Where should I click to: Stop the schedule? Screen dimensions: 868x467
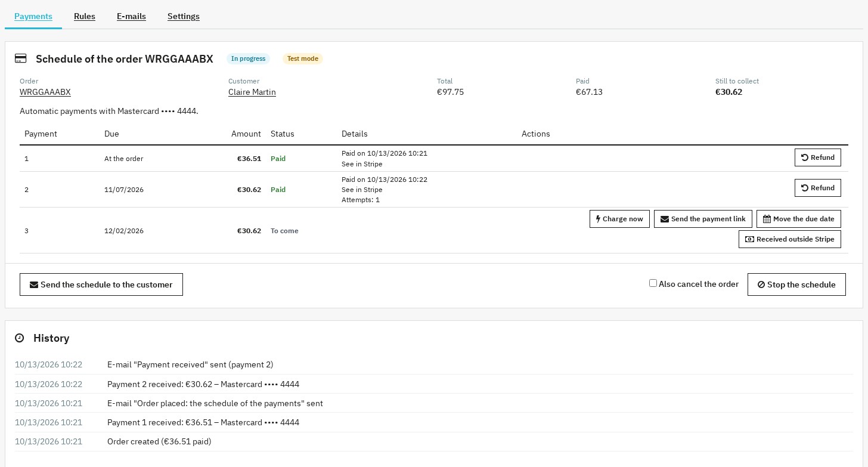(796, 284)
